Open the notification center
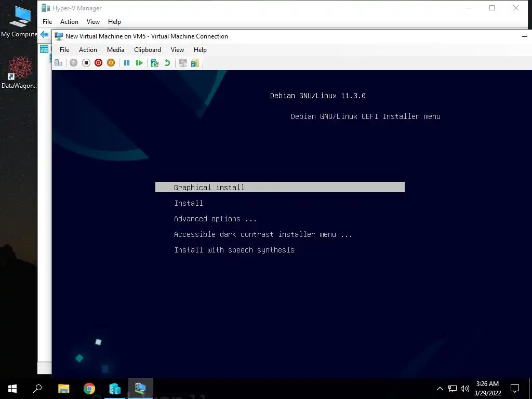 (x=515, y=389)
